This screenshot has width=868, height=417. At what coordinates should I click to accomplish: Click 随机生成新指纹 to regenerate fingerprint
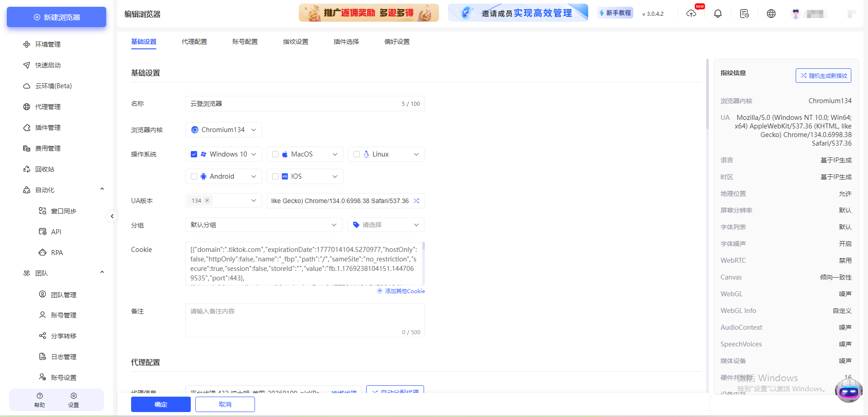pyautogui.click(x=823, y=75)
